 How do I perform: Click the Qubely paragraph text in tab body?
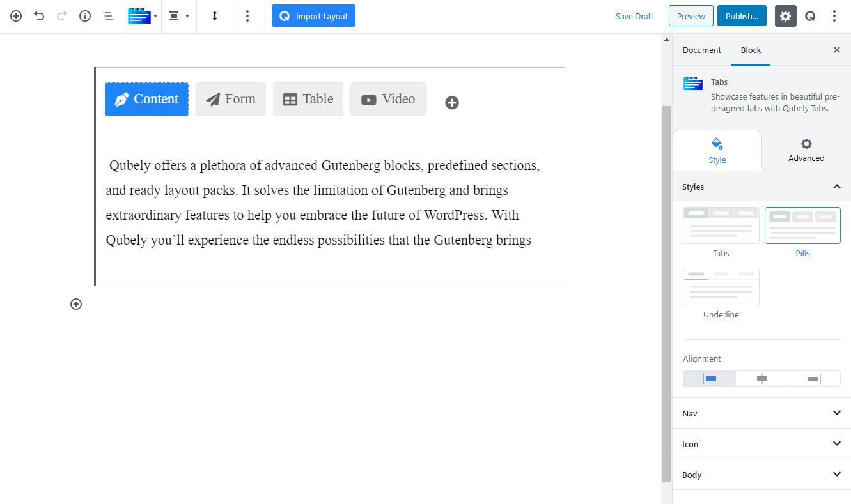point(323,202)
